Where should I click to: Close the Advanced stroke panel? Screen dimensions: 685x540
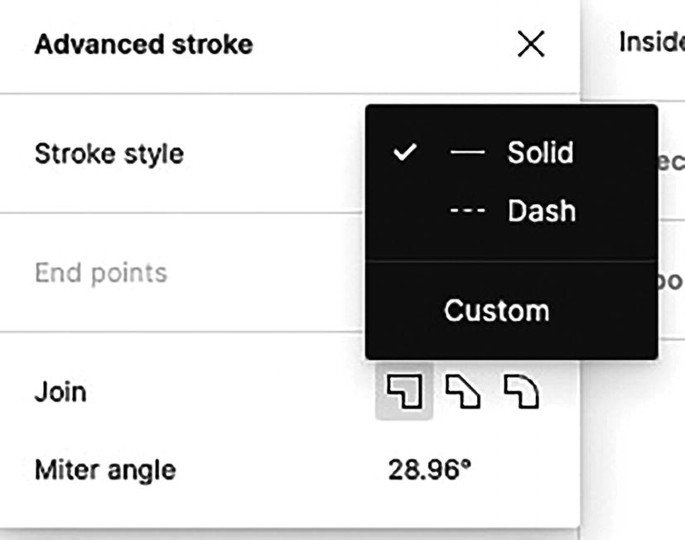click(x=531, y=44)
